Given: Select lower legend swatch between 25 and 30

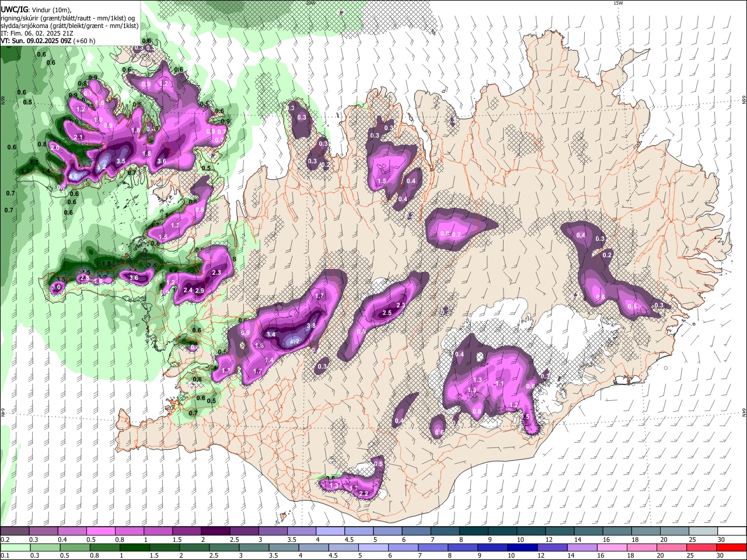Looking at the screenshot, I should click(701, 547).
